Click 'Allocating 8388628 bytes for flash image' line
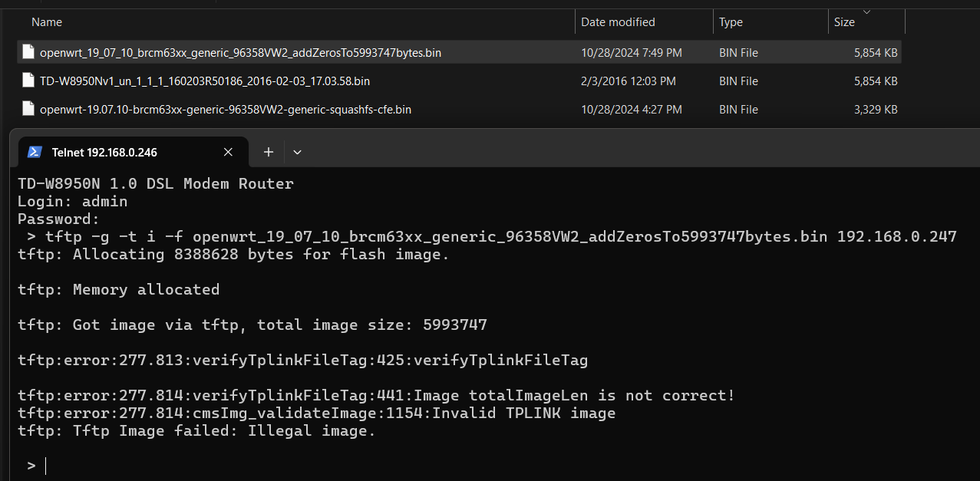Image resolution: width=980 pixels, height=481 pixels. click(x=233, y=255)
